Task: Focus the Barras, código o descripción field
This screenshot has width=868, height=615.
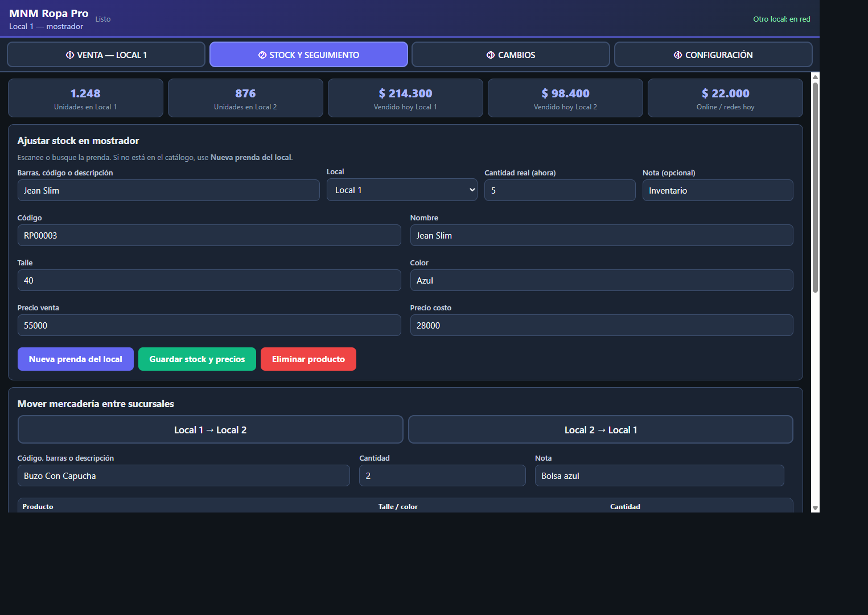Action: click(168, 191)
